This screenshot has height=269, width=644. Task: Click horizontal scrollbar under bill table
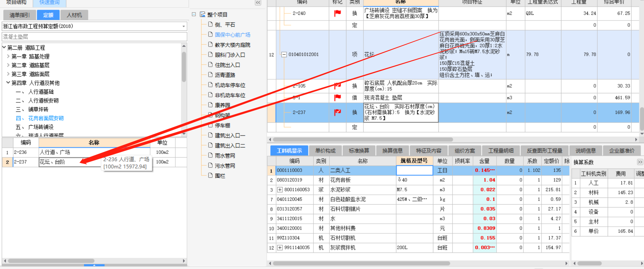[x=363, y=139]
